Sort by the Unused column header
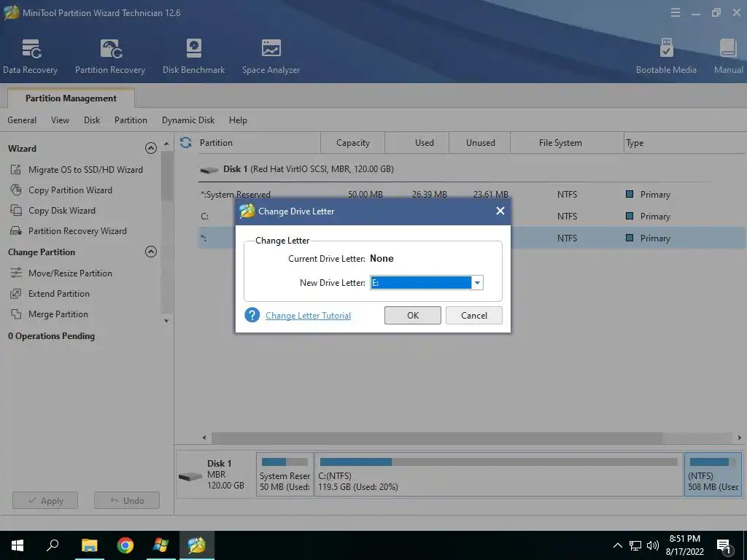 [480, 143]
